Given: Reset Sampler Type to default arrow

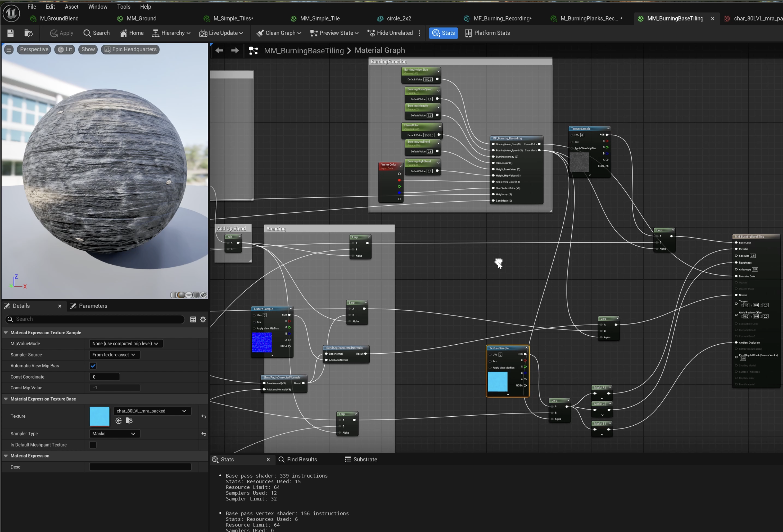Looking at the screenshot, I should tap(204, 434).
